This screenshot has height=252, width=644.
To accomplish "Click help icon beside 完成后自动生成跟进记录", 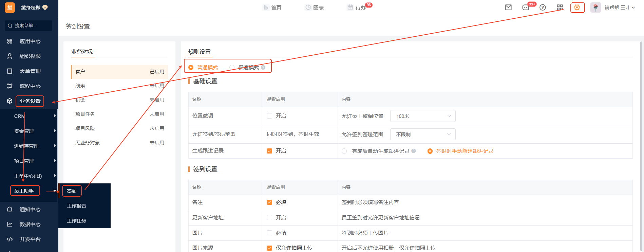I will [414, 151].
